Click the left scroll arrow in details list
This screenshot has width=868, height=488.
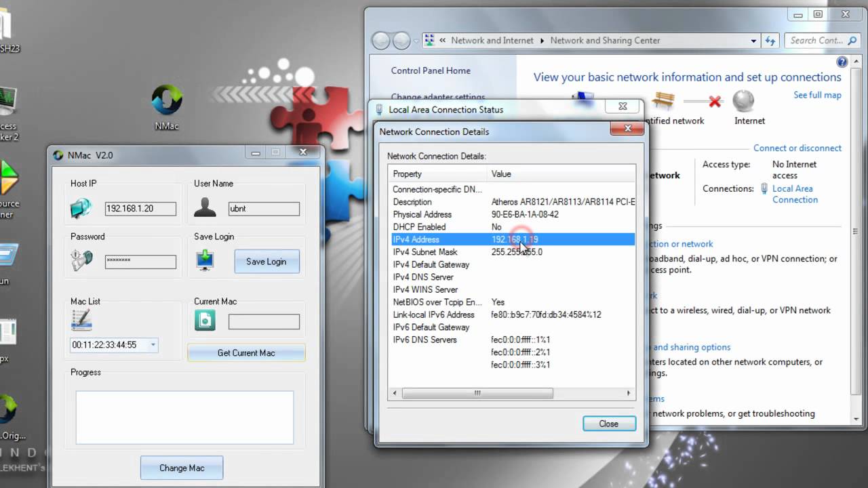pos(395,393)
